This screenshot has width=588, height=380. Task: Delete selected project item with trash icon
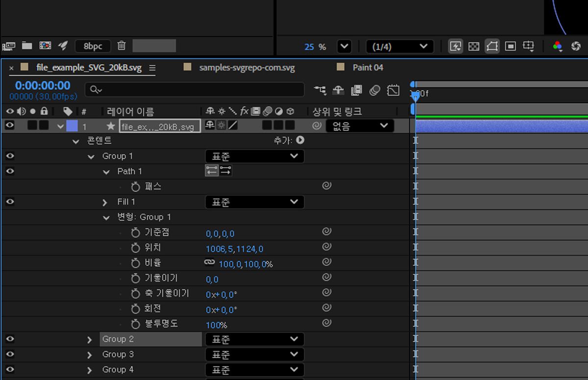(x=122, y=46)
